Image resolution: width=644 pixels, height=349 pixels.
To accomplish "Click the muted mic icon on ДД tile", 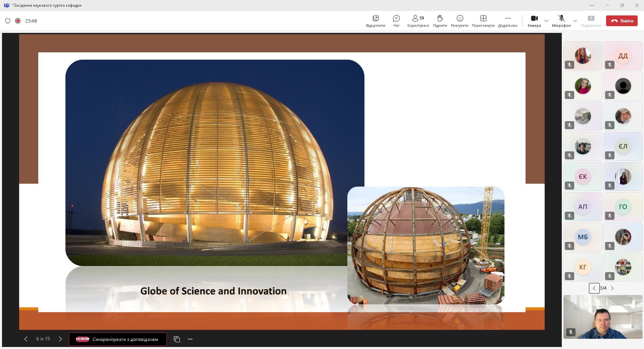I will point(610,65).
